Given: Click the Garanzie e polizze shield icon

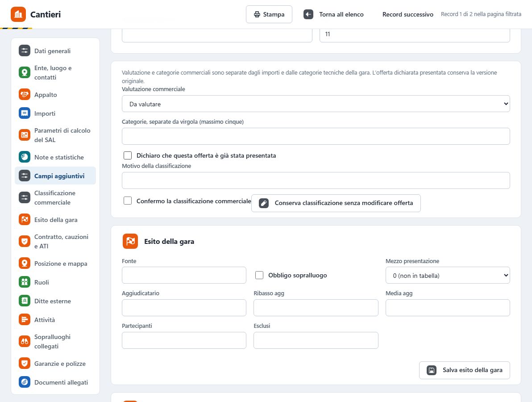Looking at the screenshot, I should 25,363.
